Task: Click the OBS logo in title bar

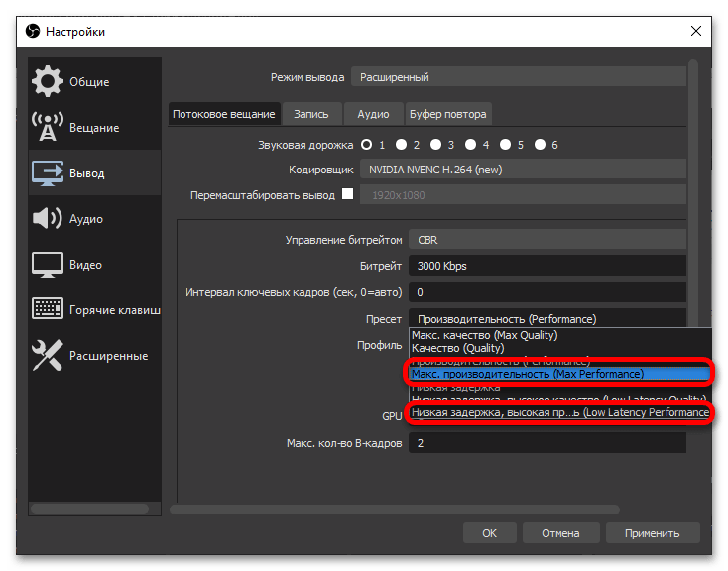Action: [33, 31]
